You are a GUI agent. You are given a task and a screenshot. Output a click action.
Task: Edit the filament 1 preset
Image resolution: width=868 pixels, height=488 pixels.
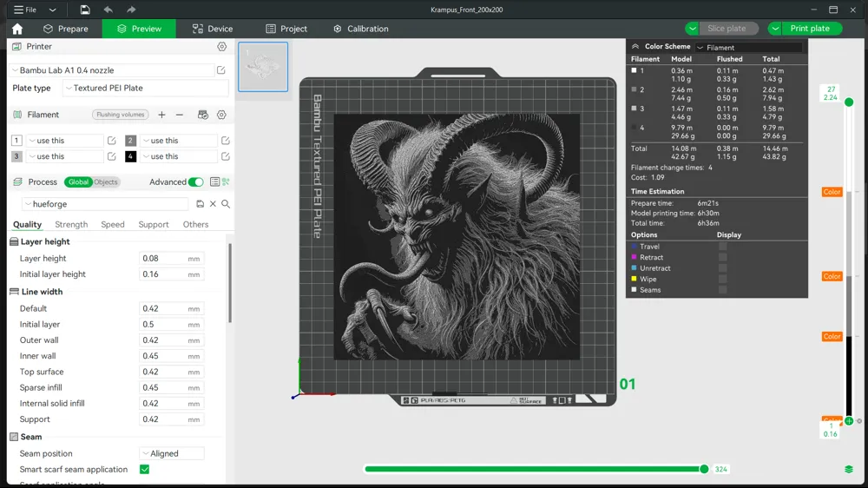tap(111, 141)
